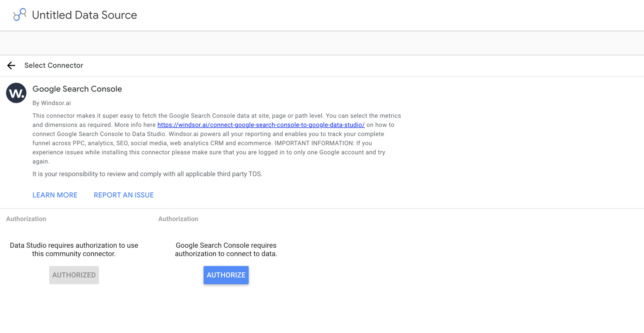Click the Authorization label above the Search Console message
The width and height of the screenshot is (644, 333).
(178, 219)
